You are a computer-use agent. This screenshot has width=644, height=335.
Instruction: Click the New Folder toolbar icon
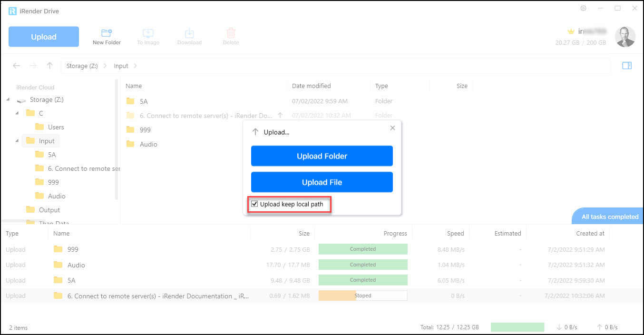click(107, 33)
